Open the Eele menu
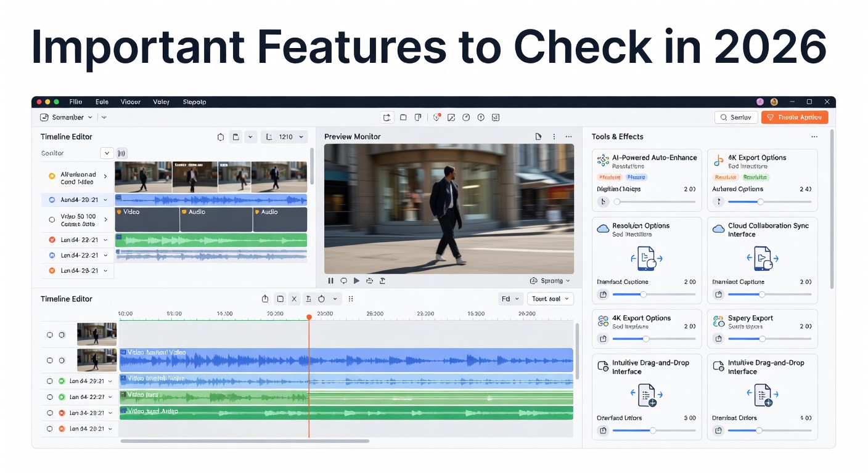This screenshot has height=473, width=868. pos(102,102)
